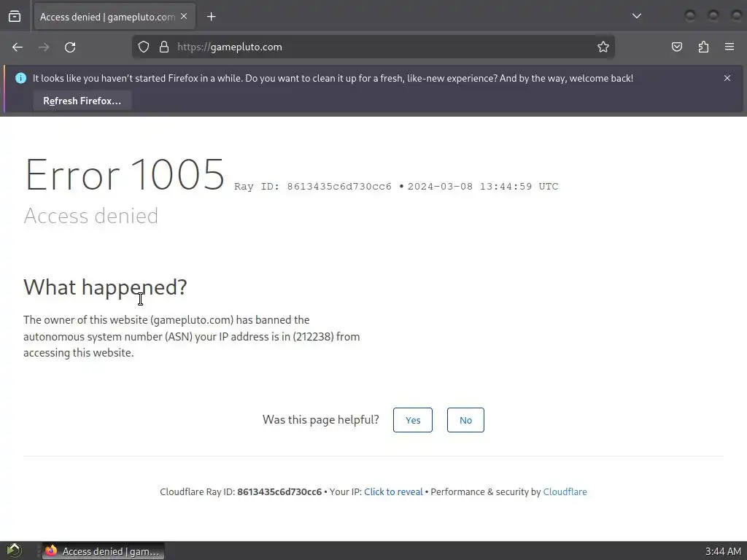747x560 pixels.
Task: Reload the current page
Action: [x=70, y=47]
